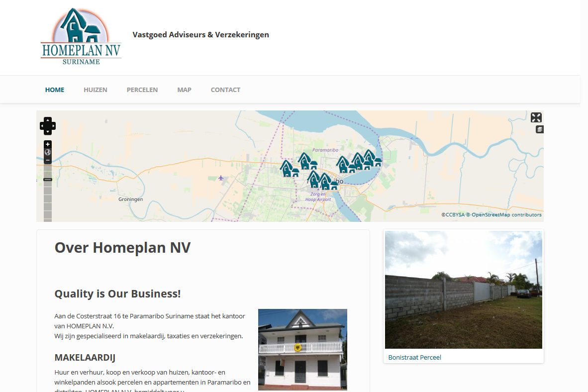Zoom out the map with minus button

pos(48,161)
